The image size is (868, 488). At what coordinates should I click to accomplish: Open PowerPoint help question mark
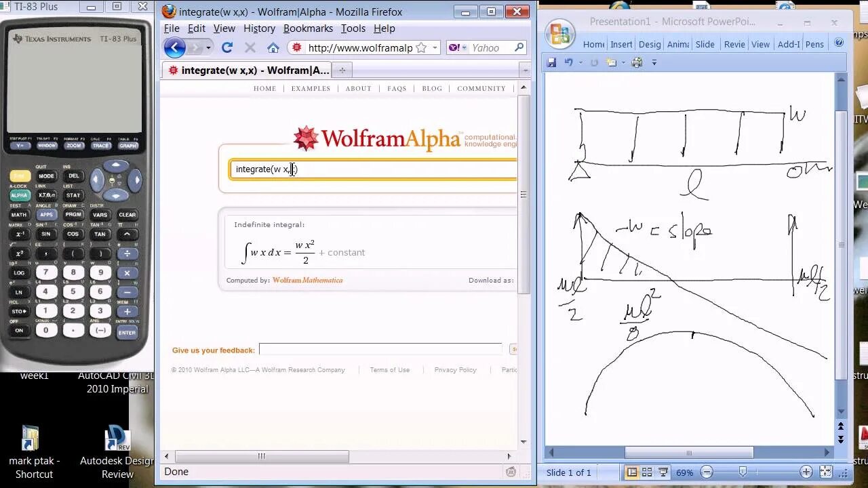839,43
